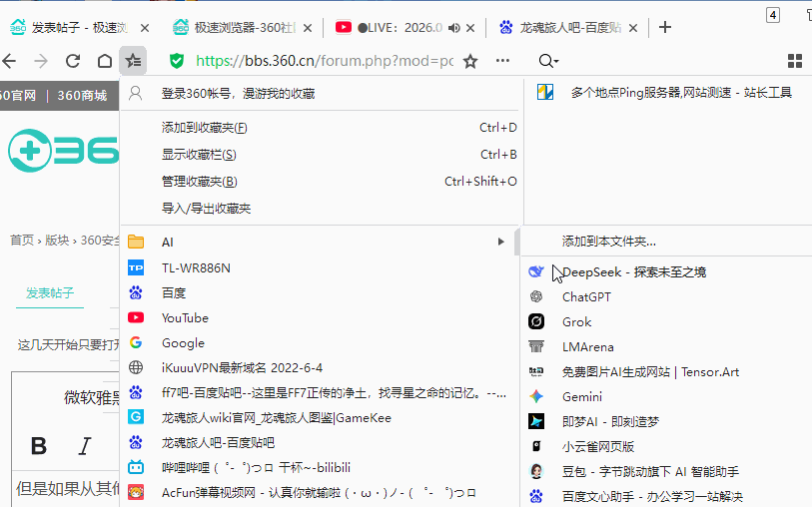
Task: Close the 极速浏览器-360社区 tab
Action: [308, 28]
